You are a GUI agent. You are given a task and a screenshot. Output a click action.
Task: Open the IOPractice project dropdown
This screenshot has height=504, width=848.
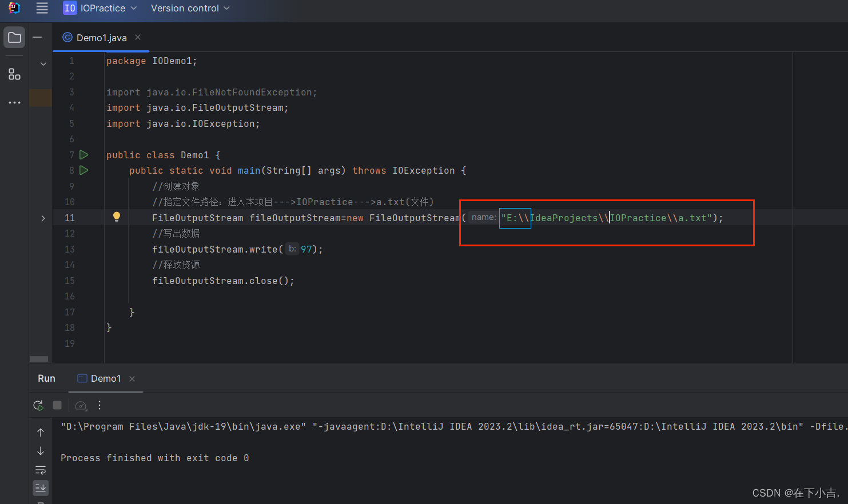tap(100, 8)
